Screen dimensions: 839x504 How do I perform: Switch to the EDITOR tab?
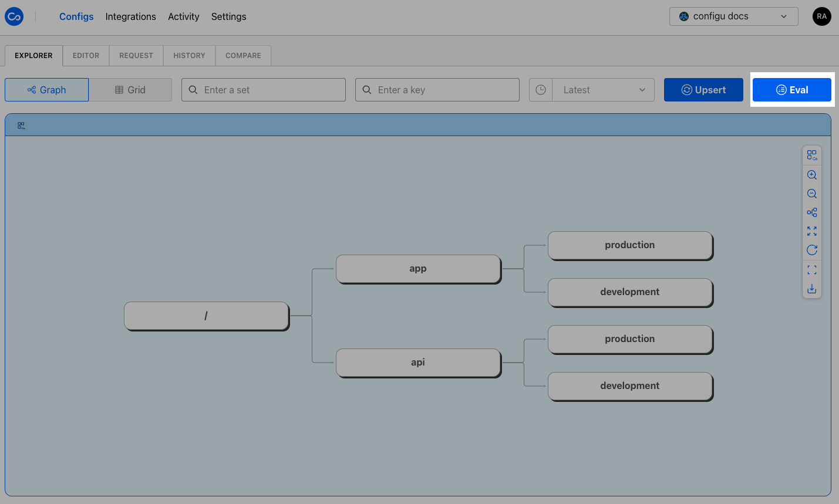(x=86, y=56)
